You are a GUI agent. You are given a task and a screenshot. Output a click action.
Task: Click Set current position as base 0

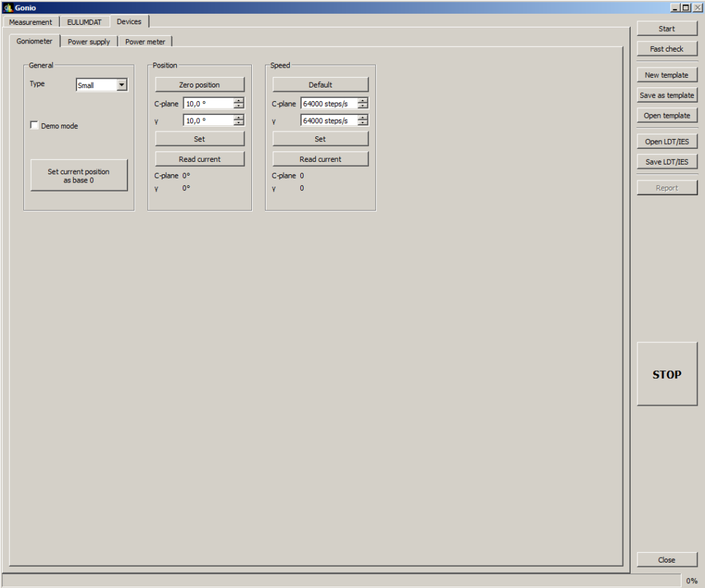78,176
